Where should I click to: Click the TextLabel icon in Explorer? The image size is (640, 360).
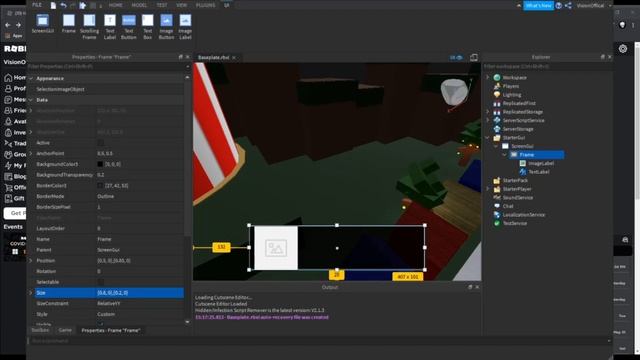pos(522,172)
